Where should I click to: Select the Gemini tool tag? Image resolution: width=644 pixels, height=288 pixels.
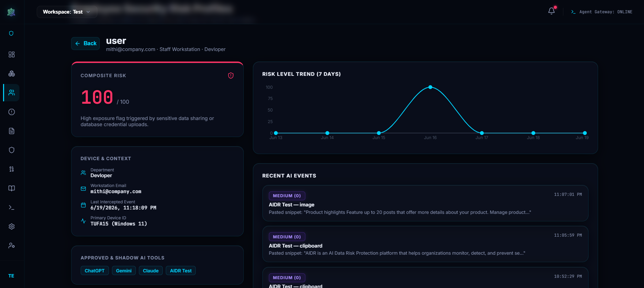point(124,271)
